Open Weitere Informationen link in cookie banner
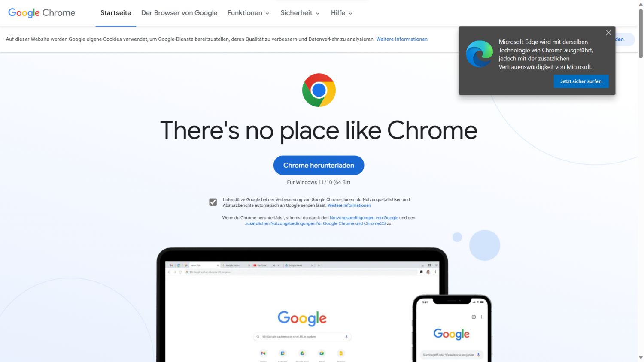 402,39
